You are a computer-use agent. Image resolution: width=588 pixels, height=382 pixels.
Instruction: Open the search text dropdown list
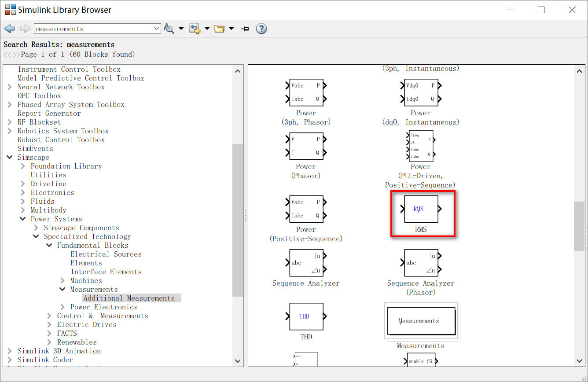pos(158,28)
